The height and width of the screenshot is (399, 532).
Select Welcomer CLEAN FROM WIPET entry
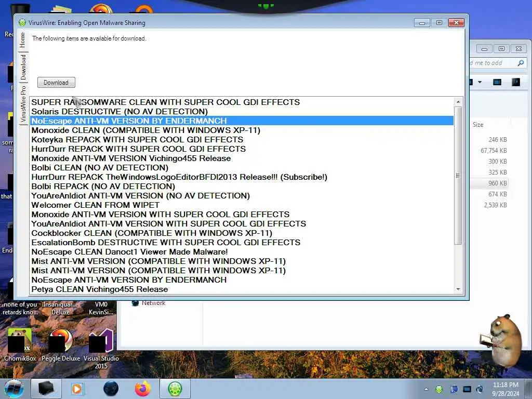(242, 205)
